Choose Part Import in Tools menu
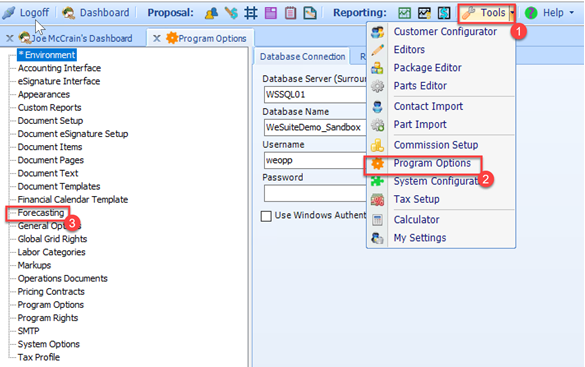 pos(420,125)
